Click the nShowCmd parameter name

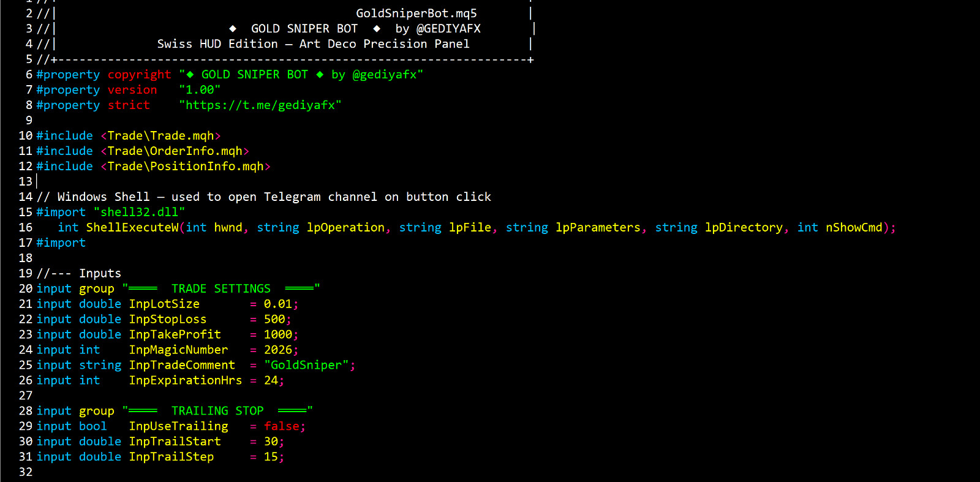pyautogui.click(x=854, y=227)
